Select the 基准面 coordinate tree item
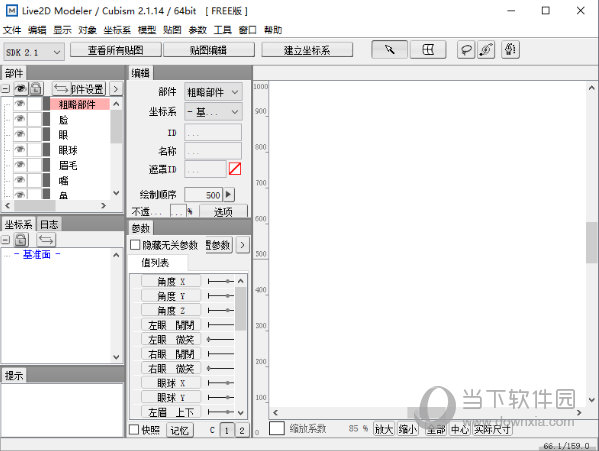Screen dimensions: 599x451 37,254
